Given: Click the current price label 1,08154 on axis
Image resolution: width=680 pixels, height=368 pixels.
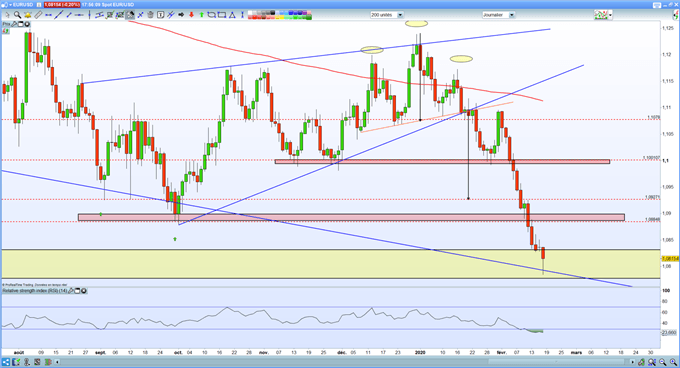Looking at the screenshot, I should (670, 258).
